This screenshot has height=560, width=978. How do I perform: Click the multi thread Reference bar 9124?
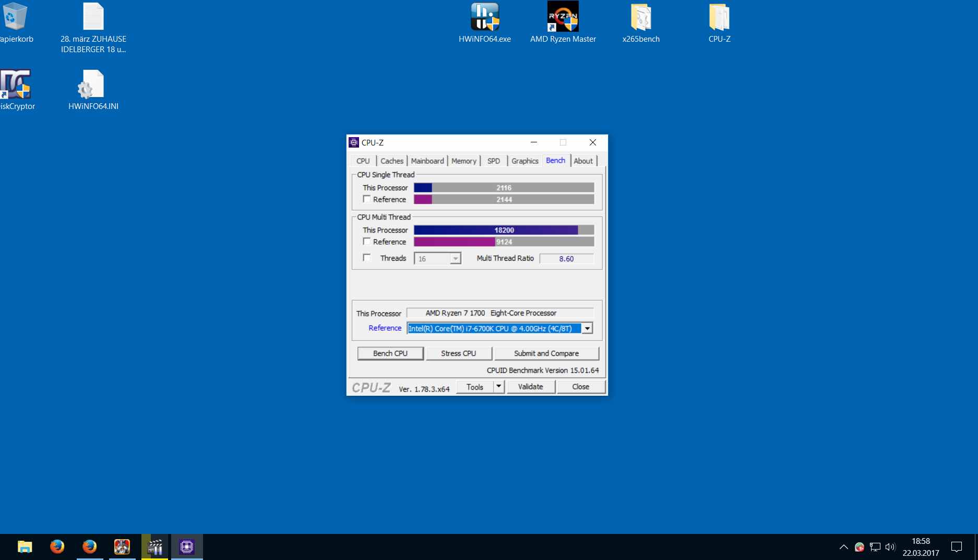pyautogui.click(x=504, y=242)
